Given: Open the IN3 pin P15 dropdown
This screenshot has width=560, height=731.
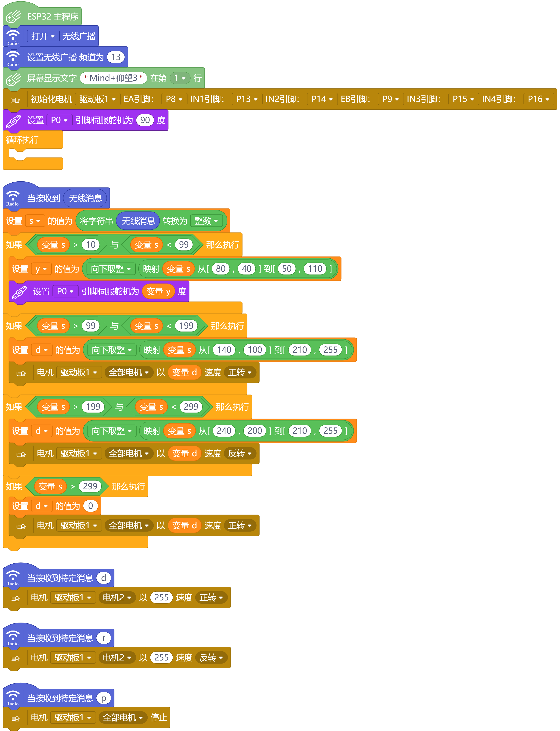Looking at the screenshot, I should 463,99.
